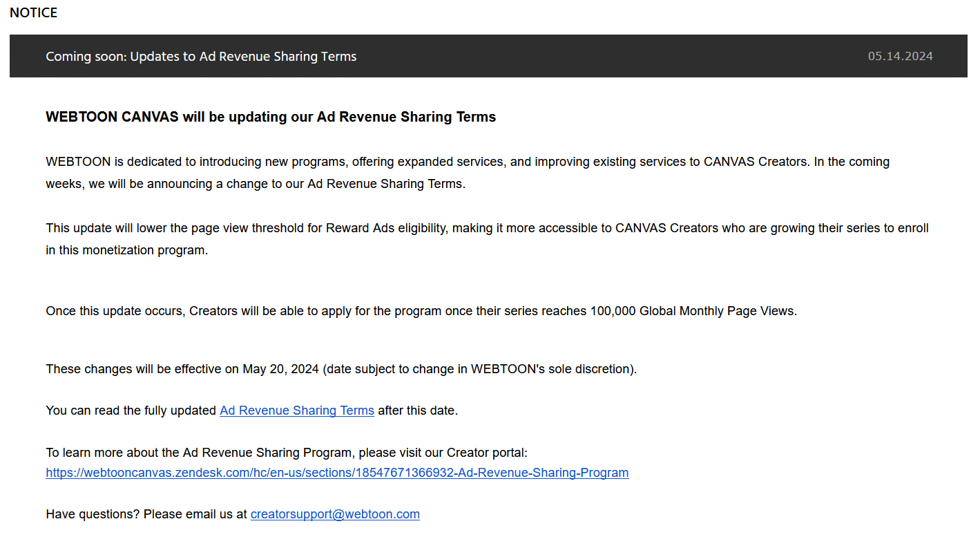The height and width of the screenshot is (546, 980).
Task: Click the text 'Have questions? Please email us at'
Action: (146, 514)
